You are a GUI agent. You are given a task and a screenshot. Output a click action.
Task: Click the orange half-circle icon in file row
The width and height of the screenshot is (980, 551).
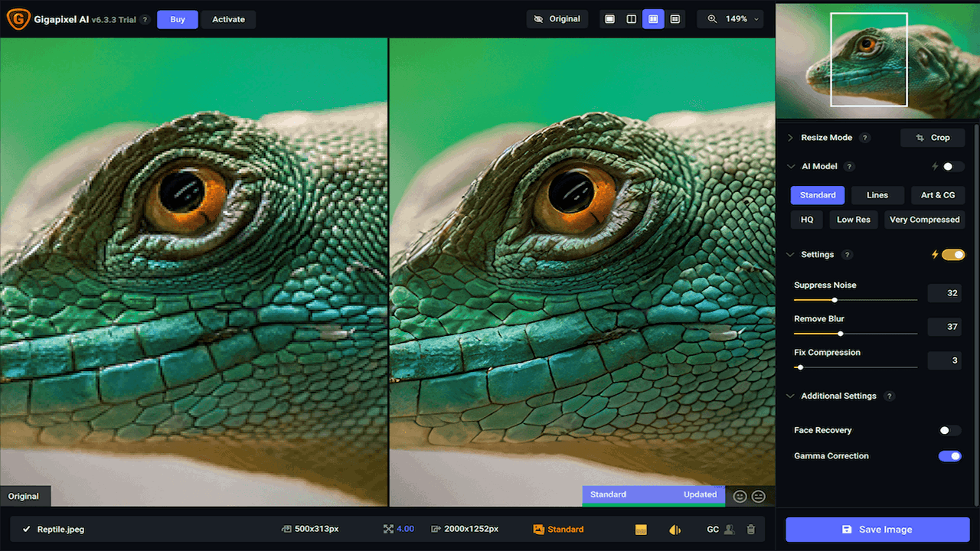(675, 530)
